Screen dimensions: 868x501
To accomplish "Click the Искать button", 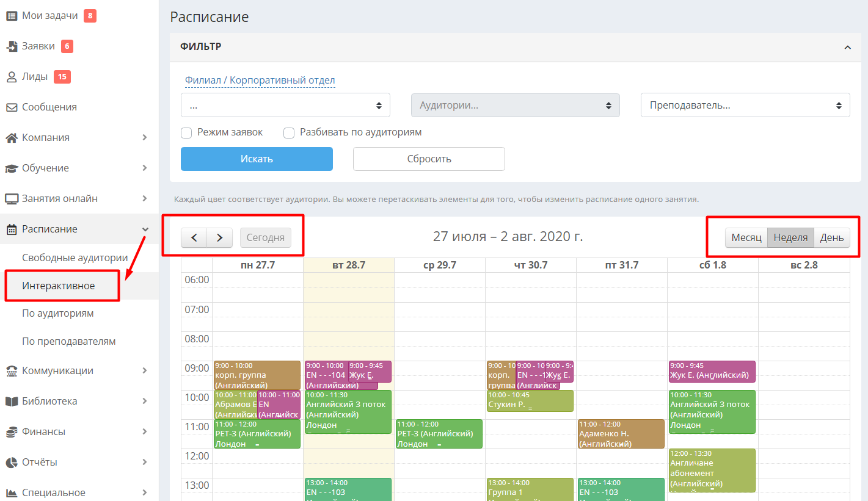I will coord(257,159).
